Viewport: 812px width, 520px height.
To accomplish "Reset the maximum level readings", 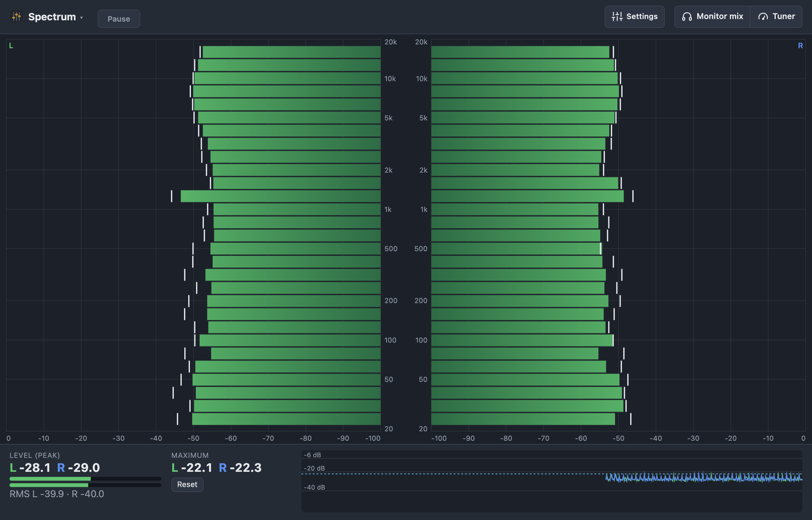I will coord(187,484).
